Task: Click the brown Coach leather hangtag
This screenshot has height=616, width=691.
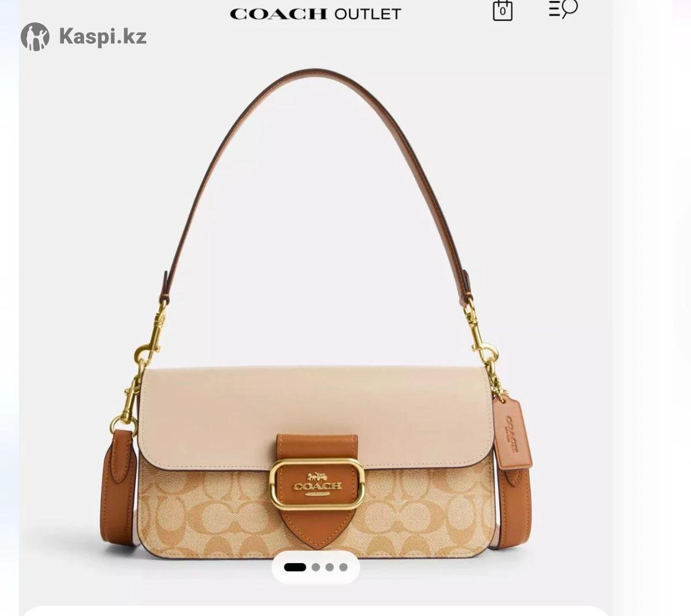Action: 512,432
